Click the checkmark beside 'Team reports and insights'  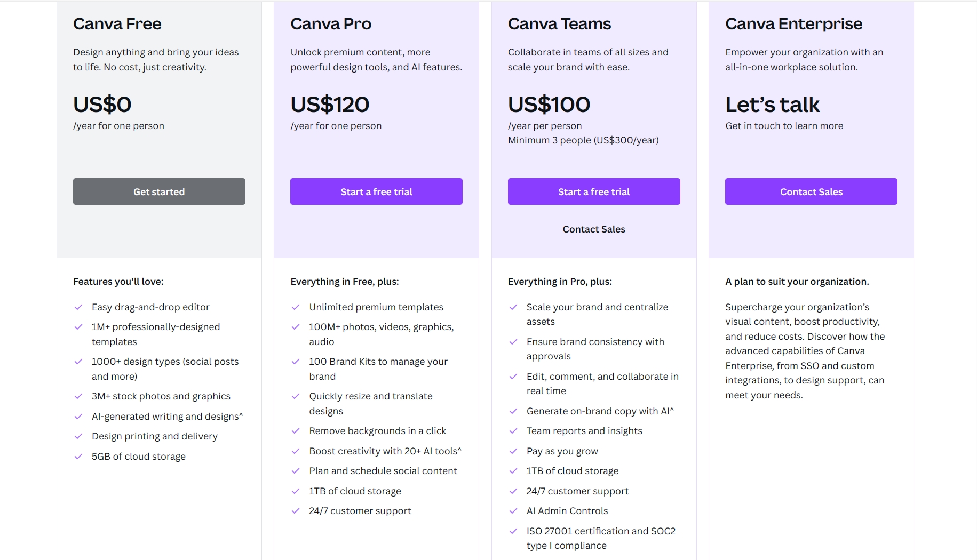tap(513, 430)
